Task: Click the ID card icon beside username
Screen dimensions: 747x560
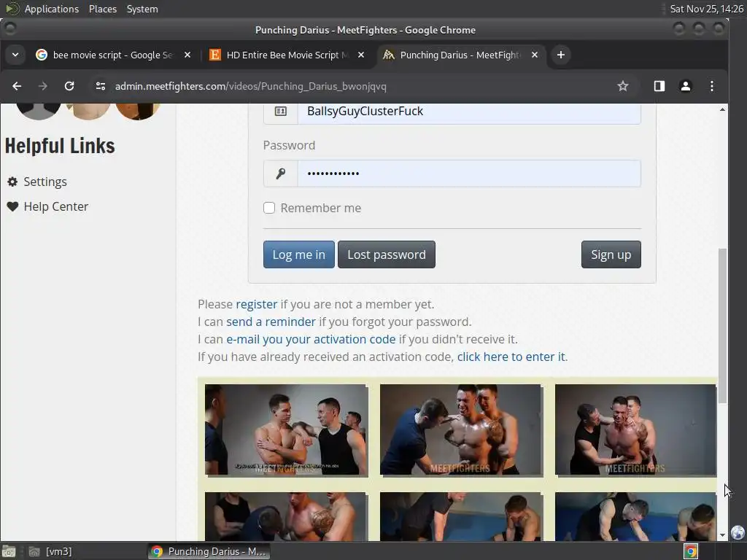Action: click(x=281, y=112)
